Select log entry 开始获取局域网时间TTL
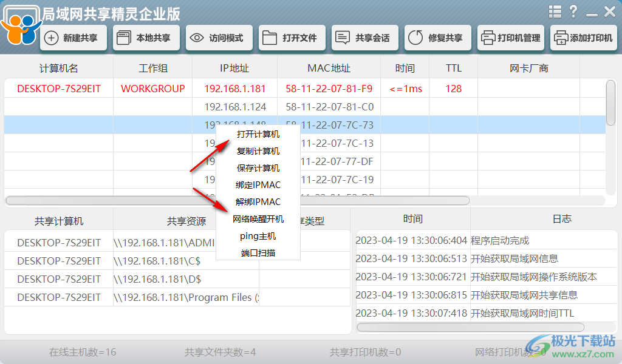Image resolution: width=622 pixels, height=364 pixels. [x=522, y=313]
